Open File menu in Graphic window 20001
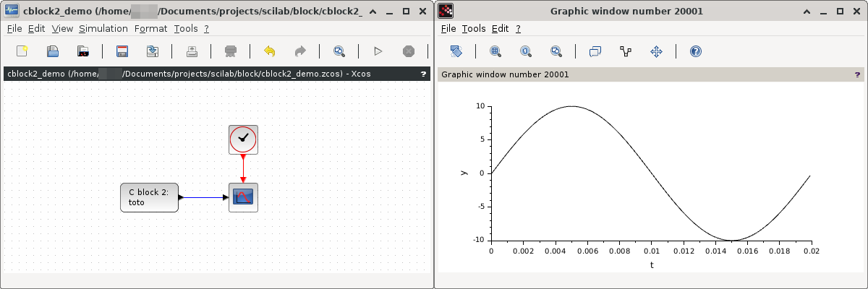868x289 pixels. click(448, 28)
